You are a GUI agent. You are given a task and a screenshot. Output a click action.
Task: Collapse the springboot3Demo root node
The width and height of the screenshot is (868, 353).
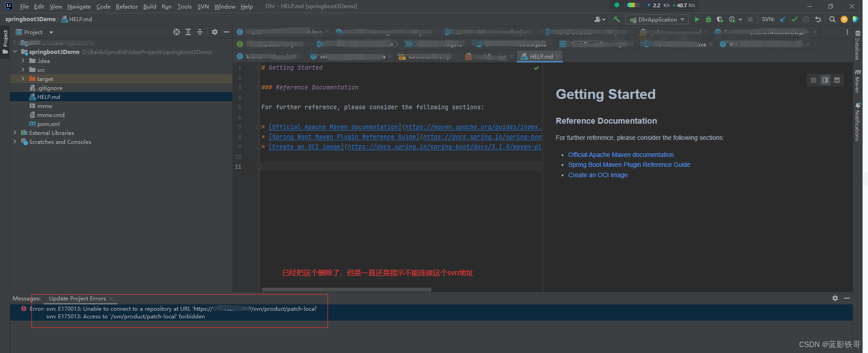(15, 52)
